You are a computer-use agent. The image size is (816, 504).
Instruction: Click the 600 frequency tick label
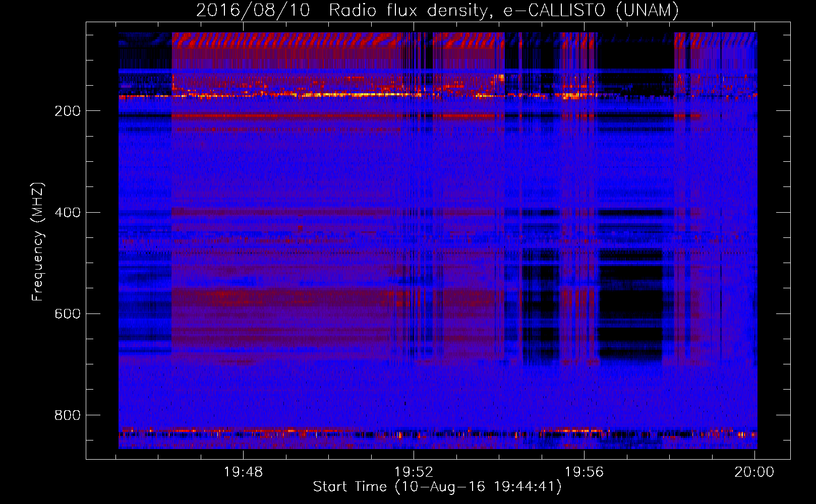pyautogui.click(x=67, y=313)
